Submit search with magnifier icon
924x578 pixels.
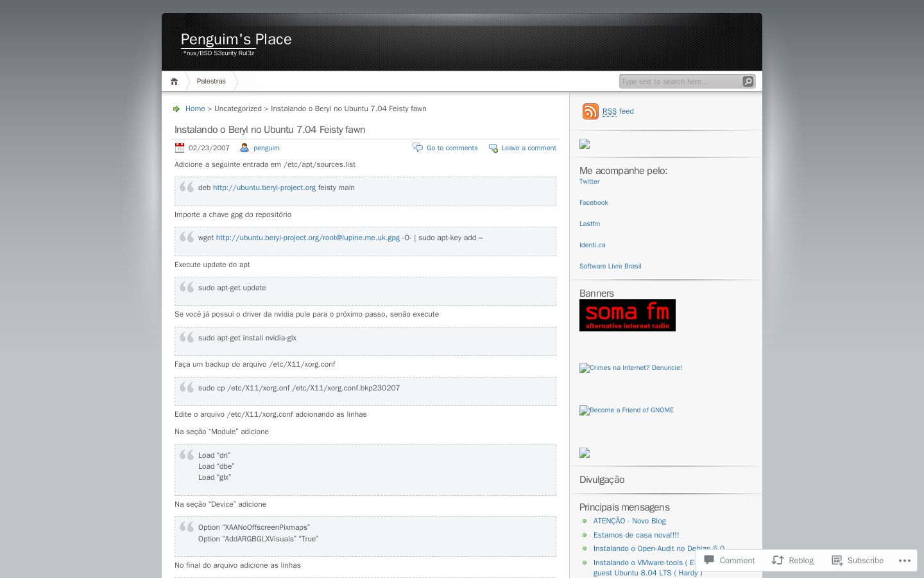(748, 82)
